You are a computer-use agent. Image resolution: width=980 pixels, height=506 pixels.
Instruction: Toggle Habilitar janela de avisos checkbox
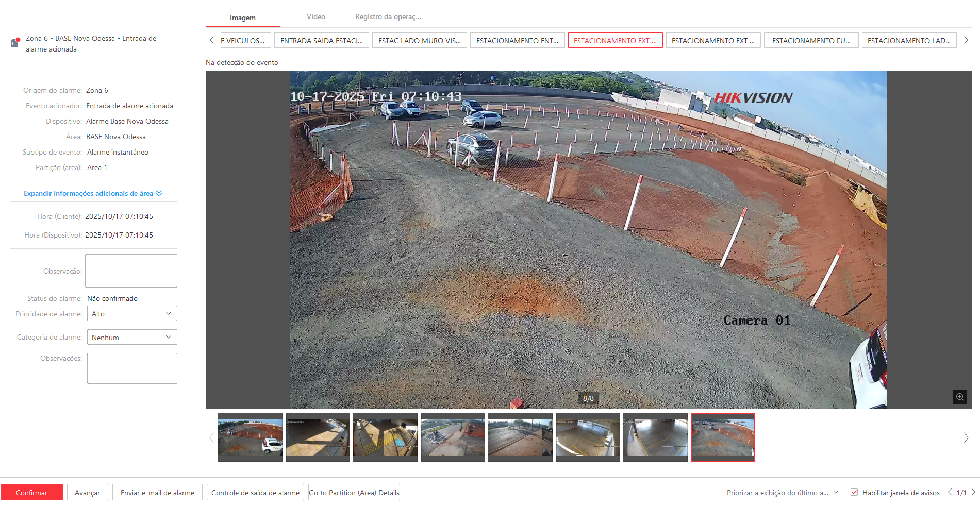[854, 492]
